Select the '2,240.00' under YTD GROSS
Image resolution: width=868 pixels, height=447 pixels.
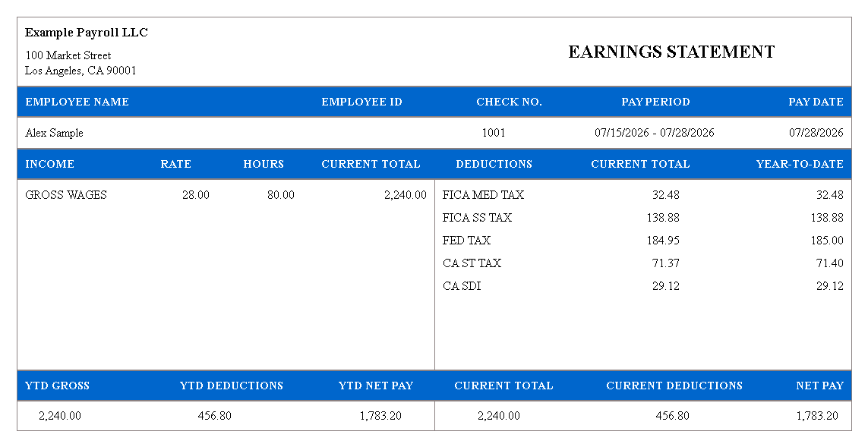(x=60, y=415)
